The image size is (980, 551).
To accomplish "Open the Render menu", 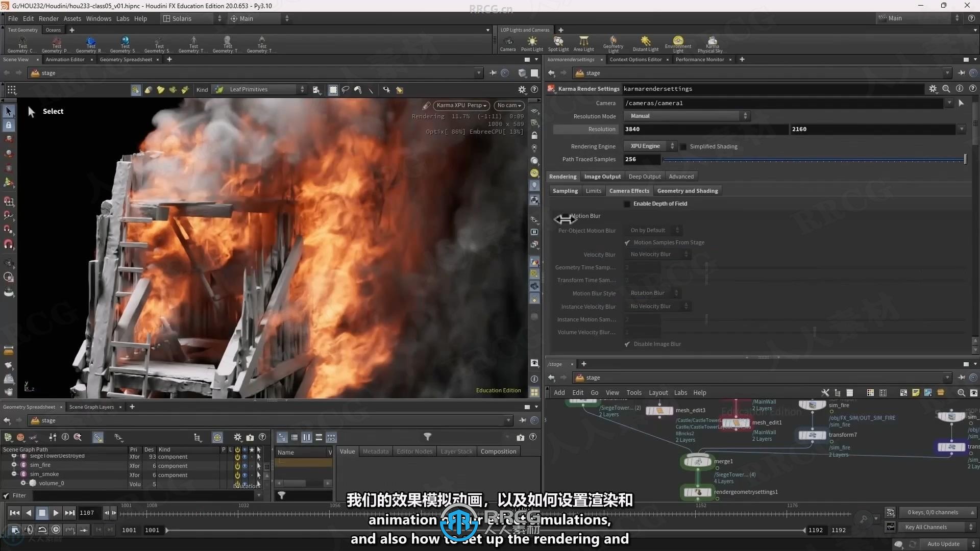I will (x=48, y=18).
